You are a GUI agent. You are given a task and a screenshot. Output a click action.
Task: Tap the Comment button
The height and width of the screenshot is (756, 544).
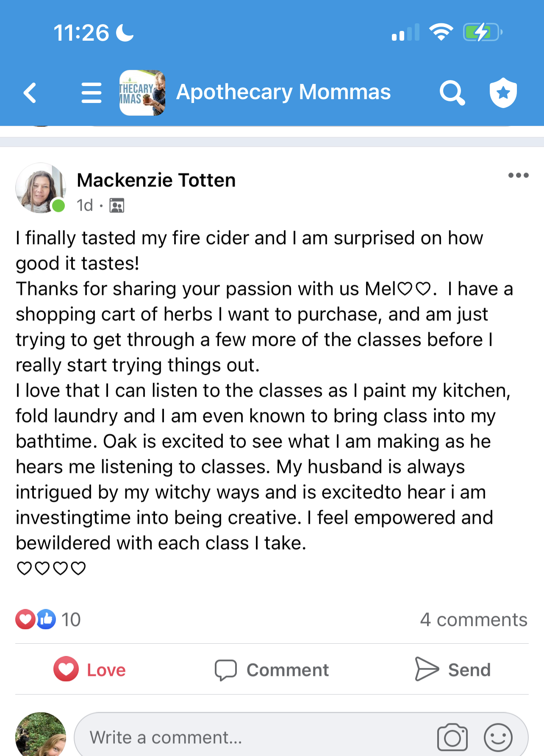click(x=272, y=670)
